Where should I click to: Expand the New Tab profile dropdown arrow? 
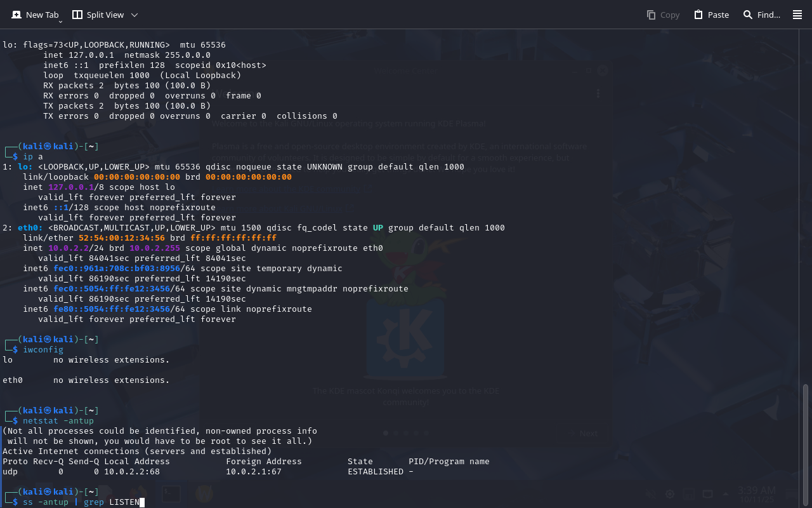(x=60, y=22)
